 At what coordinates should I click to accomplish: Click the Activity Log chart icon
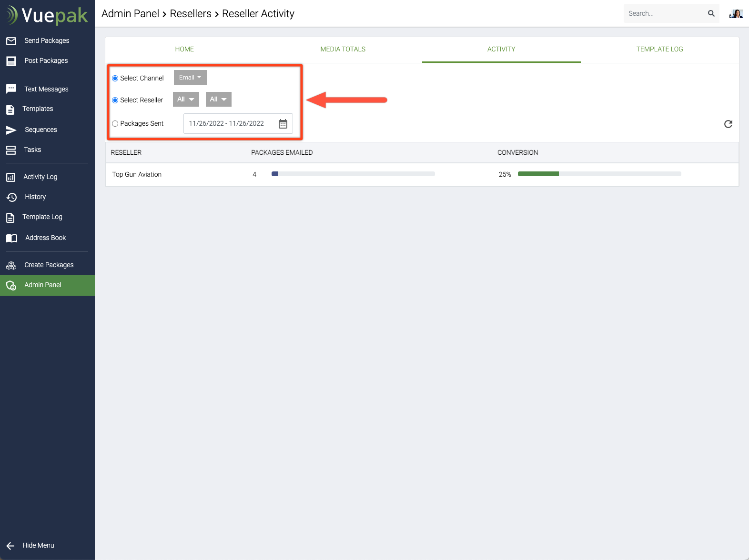[10, 178]
